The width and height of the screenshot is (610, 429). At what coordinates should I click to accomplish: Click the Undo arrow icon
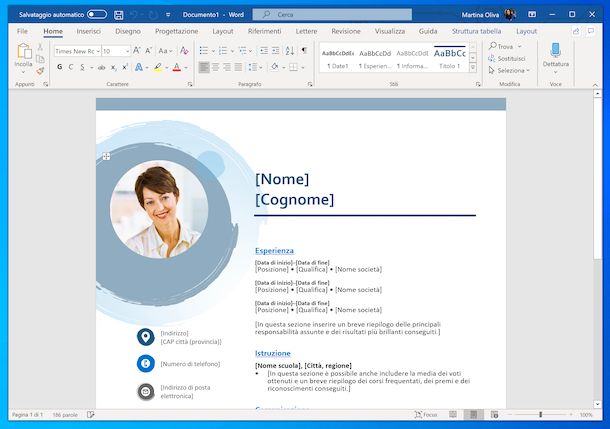(134, 15)
